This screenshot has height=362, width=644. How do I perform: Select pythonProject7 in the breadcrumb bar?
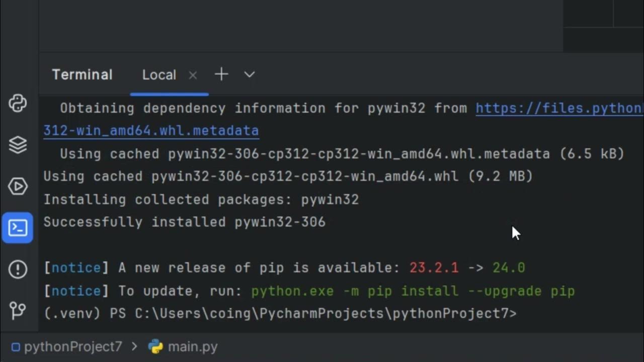(x=73, y=347)
